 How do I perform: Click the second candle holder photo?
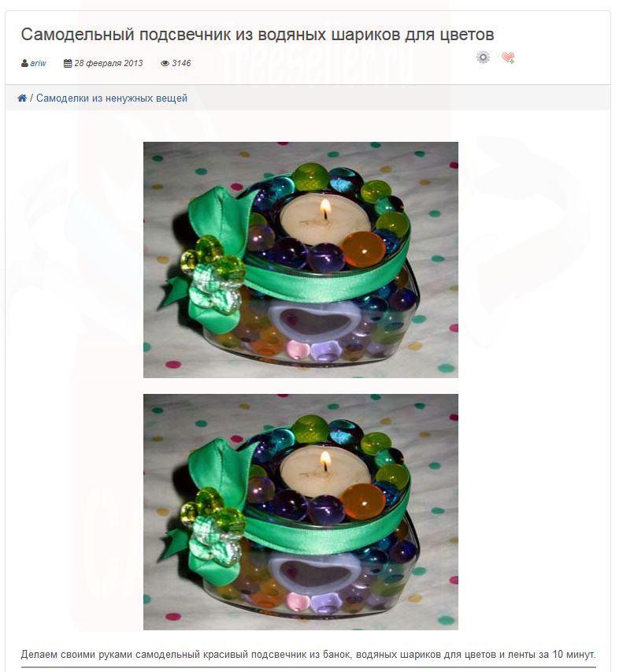(301, 512)
